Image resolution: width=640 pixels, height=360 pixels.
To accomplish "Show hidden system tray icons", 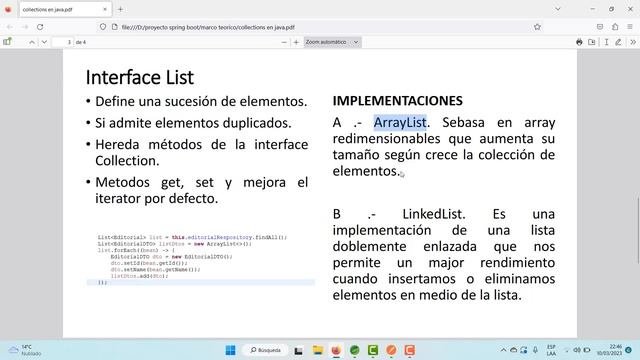I will [x=503, y=350].
